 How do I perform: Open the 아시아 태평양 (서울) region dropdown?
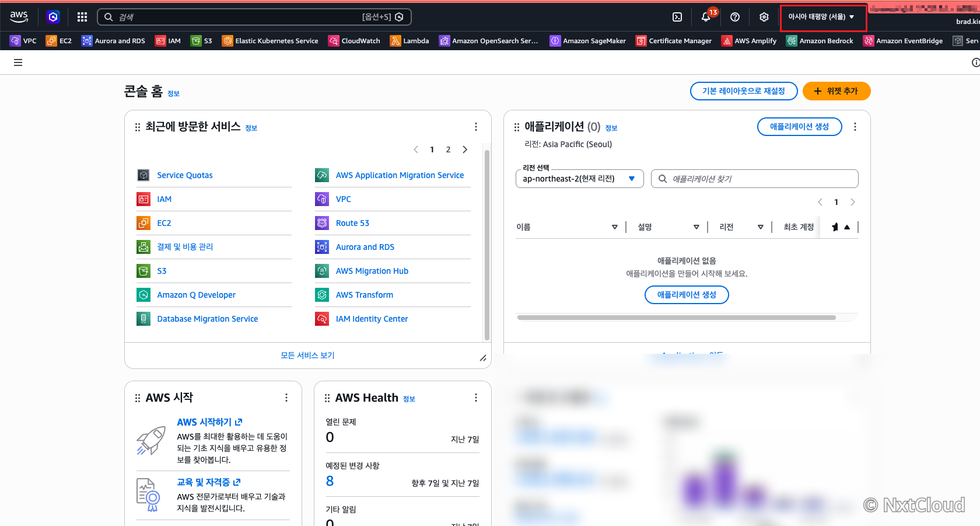pyautogui.click(x=821, y=17)
